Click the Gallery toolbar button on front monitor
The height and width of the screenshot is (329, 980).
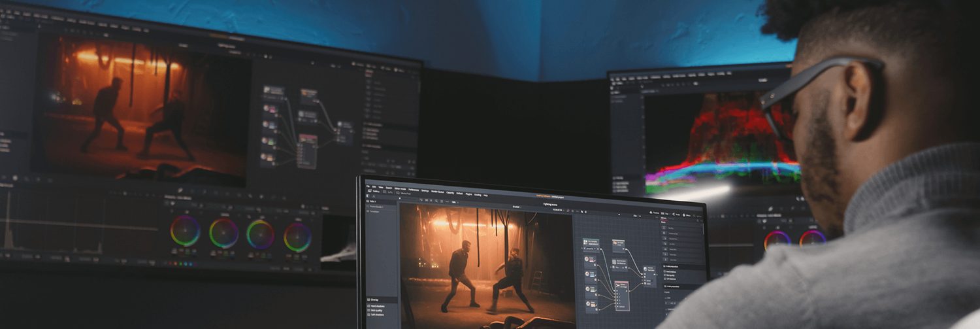(374, 191)
